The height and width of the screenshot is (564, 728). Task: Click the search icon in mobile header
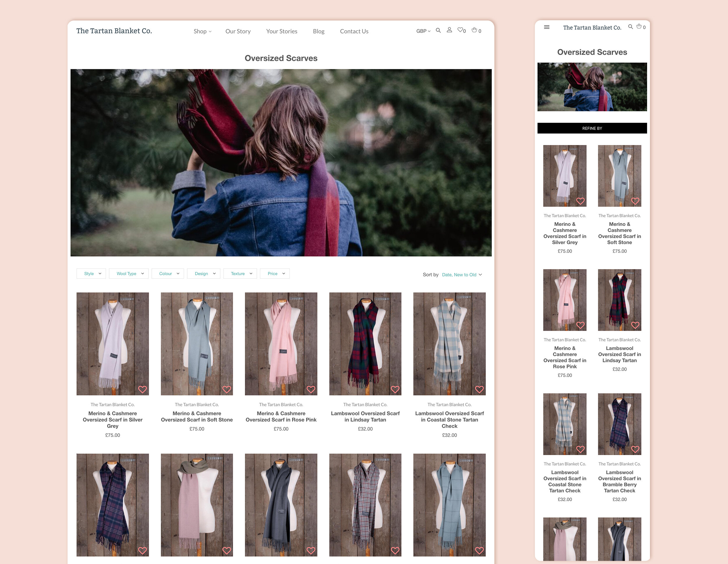630,27
